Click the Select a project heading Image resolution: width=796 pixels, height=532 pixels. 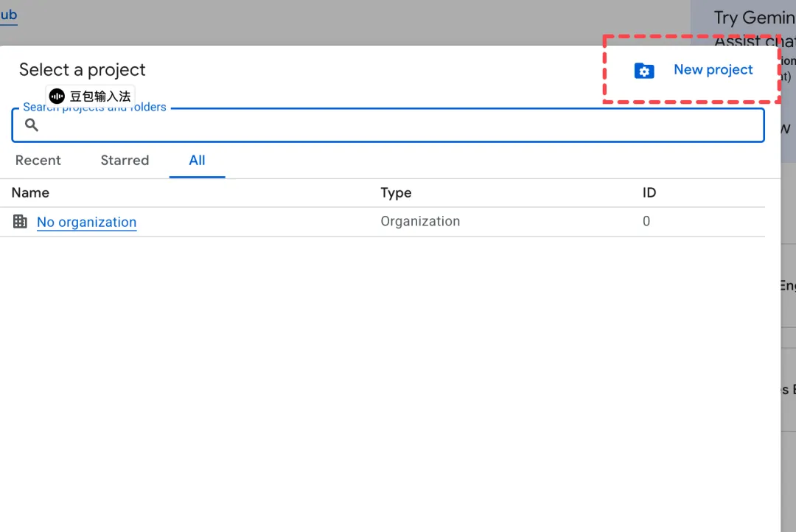83,69
